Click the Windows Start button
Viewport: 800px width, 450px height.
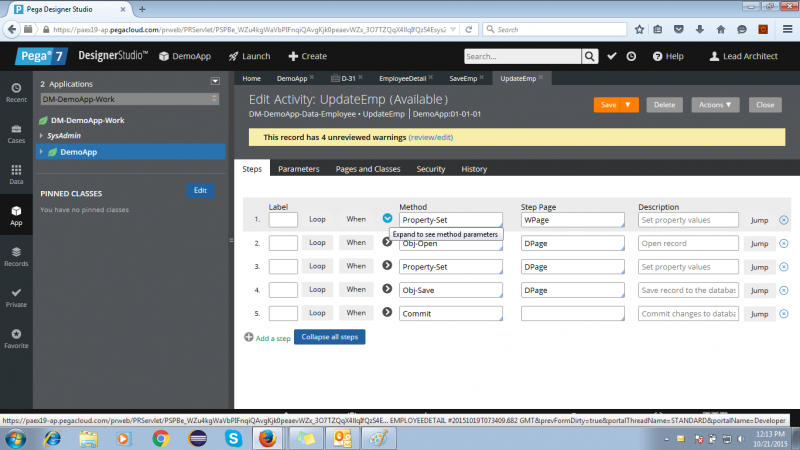[x=15, y=438]
